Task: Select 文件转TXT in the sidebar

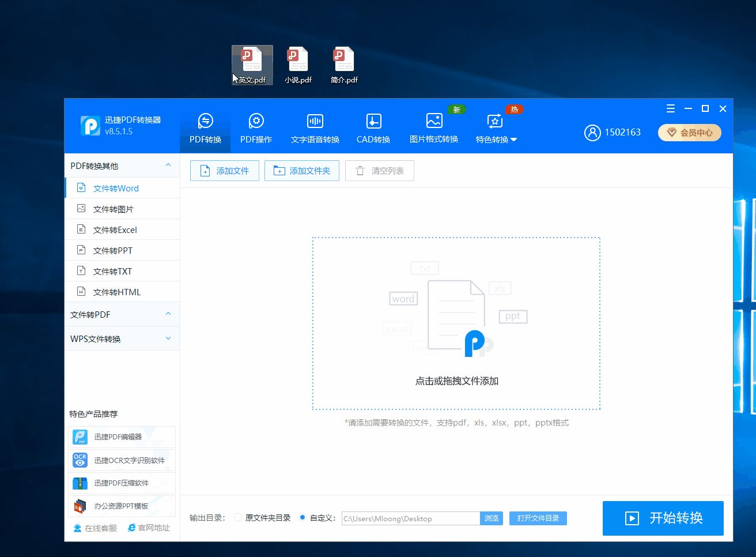Action: (x=122, y=271)
